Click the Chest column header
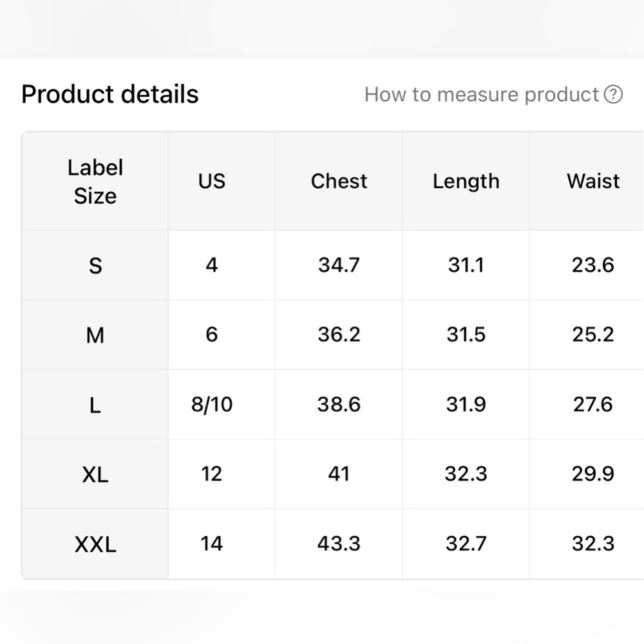The image size is (644, 644). (339, 181)
